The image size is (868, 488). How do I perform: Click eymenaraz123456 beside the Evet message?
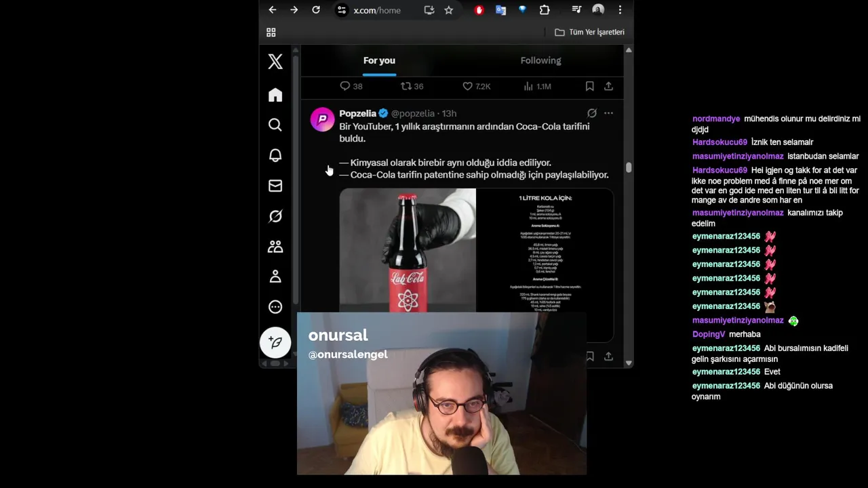[x=726, y=372]
